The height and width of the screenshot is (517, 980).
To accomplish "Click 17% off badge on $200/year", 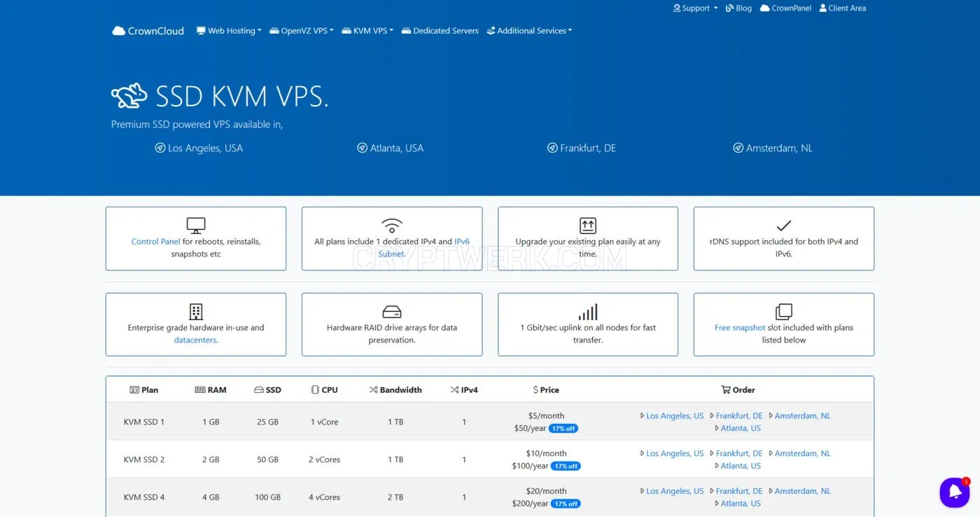I will point(566,504).
